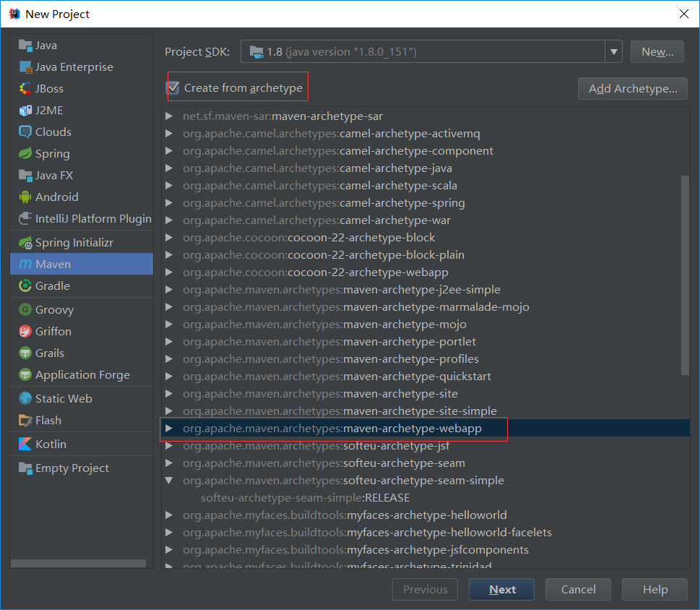The width and height of the screenshot is (700, 610).
Task: Open the Project SDK dropdown arrow
Action: (614, 52)
